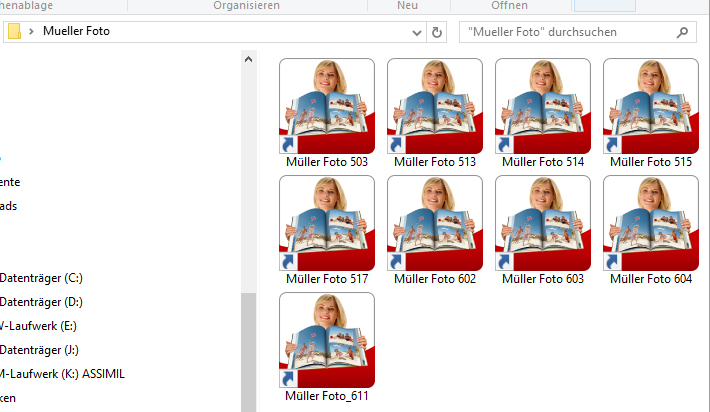Image resolution: width=710 pixels, height=412 pixels.
Task: Open Datenträger (C:) in the navigation pane
Action: pyautogui.click(x=41, y=278)
